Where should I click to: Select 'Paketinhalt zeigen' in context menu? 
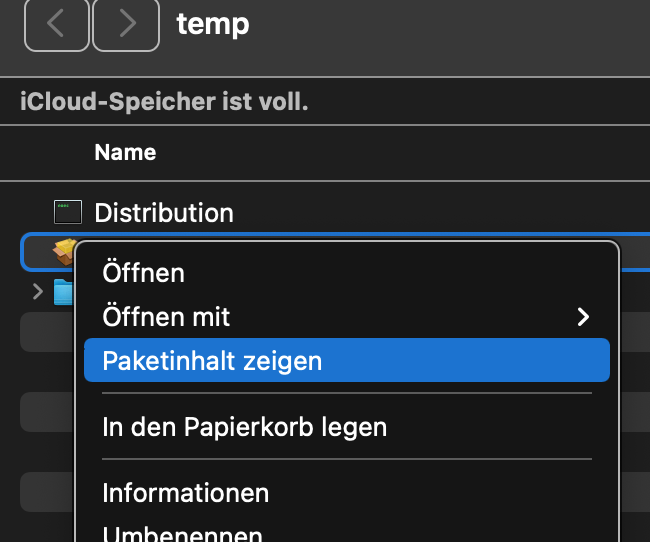tap(212, 361)
